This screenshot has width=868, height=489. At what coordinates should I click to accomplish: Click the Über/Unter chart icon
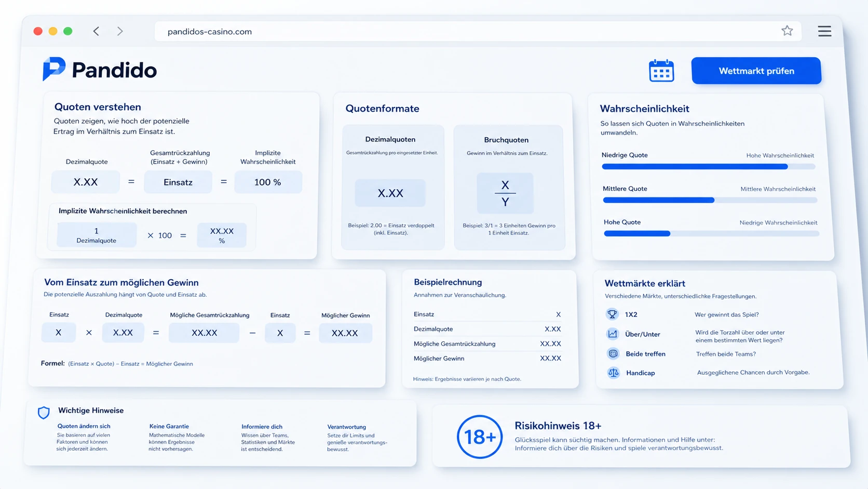pos(613,334)
